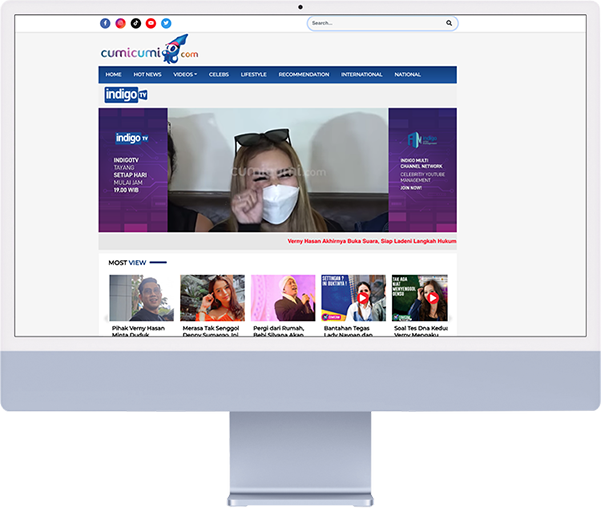Viewport: 601px width, 508px height.
Task: Click the indigo TV logo below navigation
Action: click(x=126, y=95)
